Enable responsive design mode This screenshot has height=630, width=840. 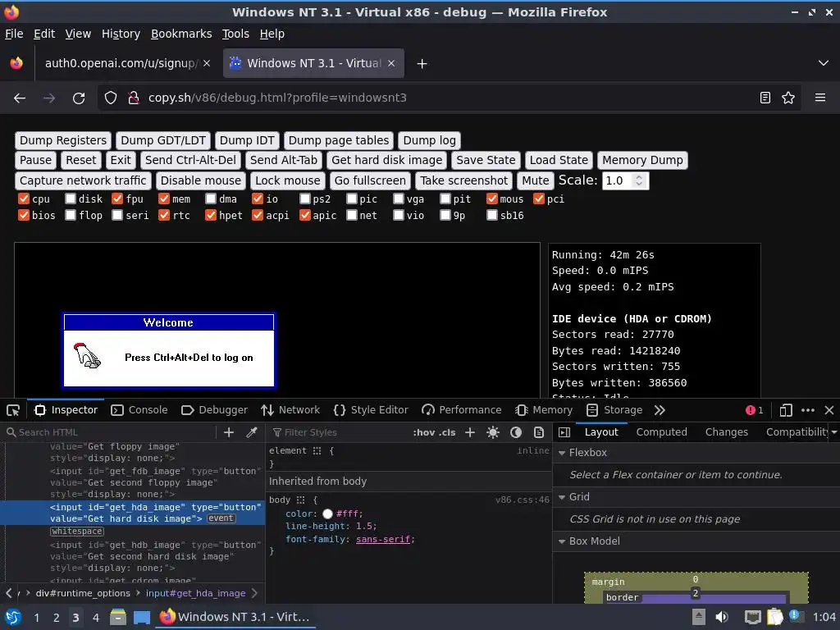[786, 410]
